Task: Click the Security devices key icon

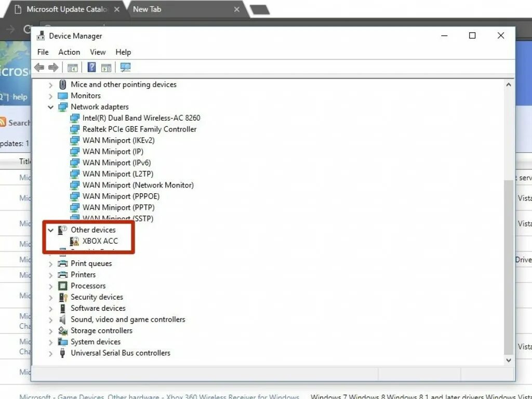Action: coord(63,297)
